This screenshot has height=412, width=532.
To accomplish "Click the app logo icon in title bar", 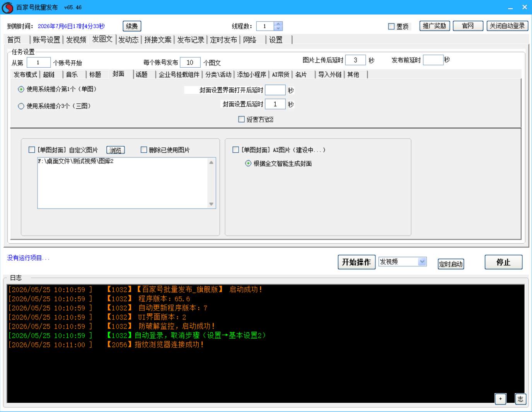I will pyautogui.click(x=7, y=7).
